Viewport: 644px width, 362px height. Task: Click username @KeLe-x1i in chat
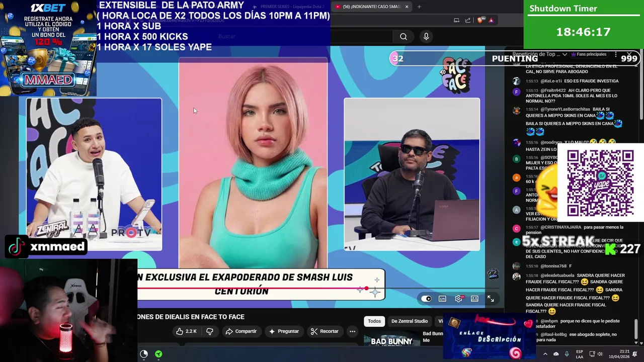click(551, 81)
